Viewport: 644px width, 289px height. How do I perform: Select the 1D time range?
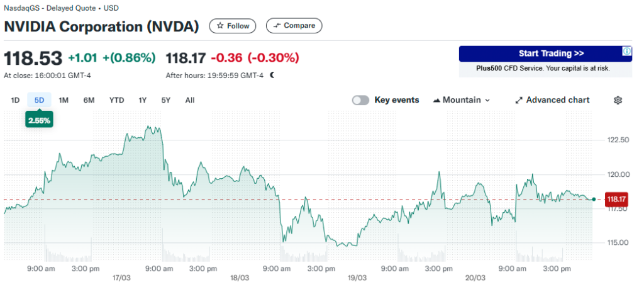click(16, 100)
